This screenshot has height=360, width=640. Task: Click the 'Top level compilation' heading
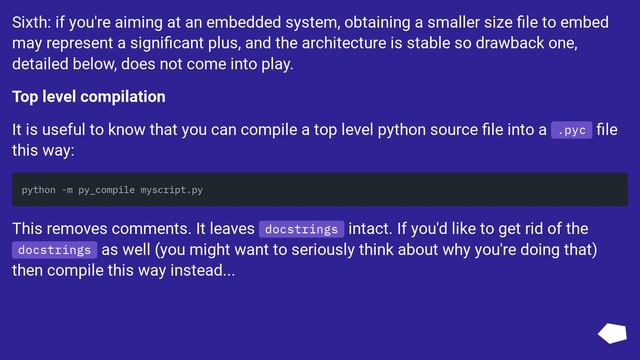89,97
